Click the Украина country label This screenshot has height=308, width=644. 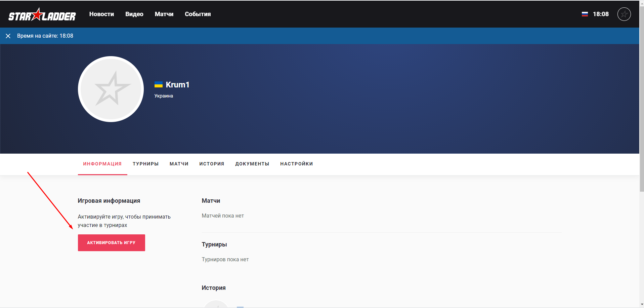pyautogui.click(x=164, y=96)
